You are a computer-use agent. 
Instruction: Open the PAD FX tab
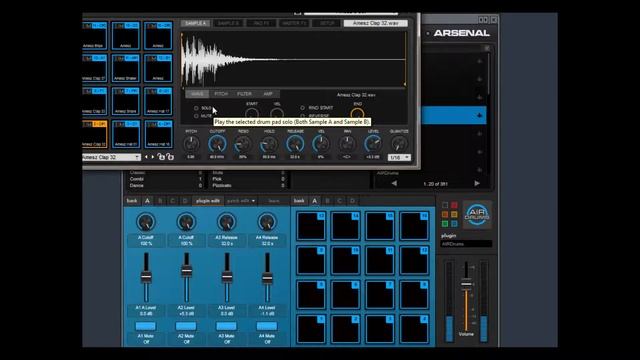click(x=261, y=23)
